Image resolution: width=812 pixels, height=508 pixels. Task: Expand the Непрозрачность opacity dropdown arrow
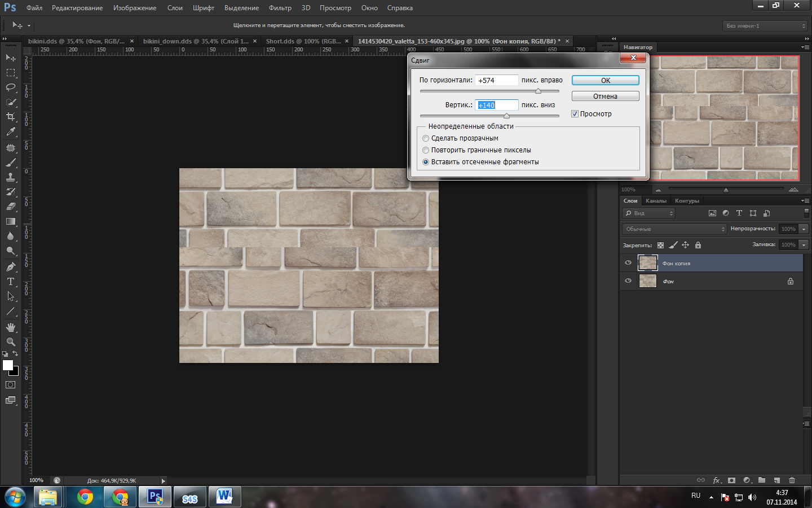pos(804,229)
